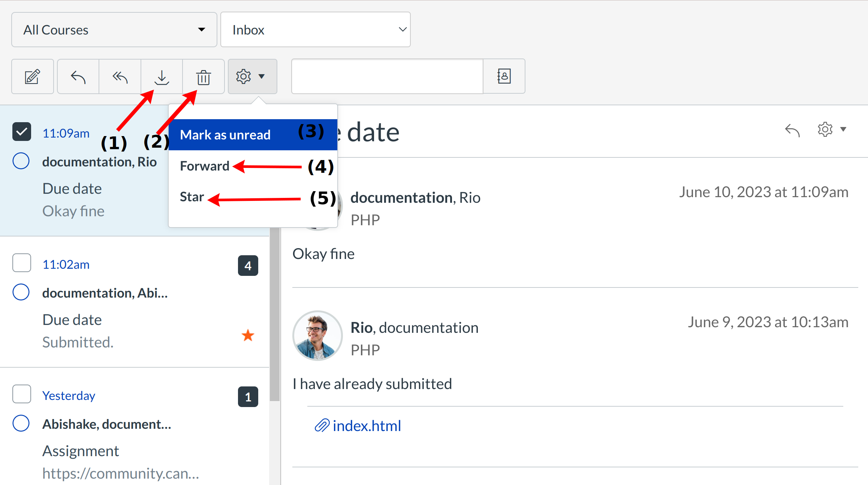
Task: Select Mark as unread menu option
Action: [225, 135]
